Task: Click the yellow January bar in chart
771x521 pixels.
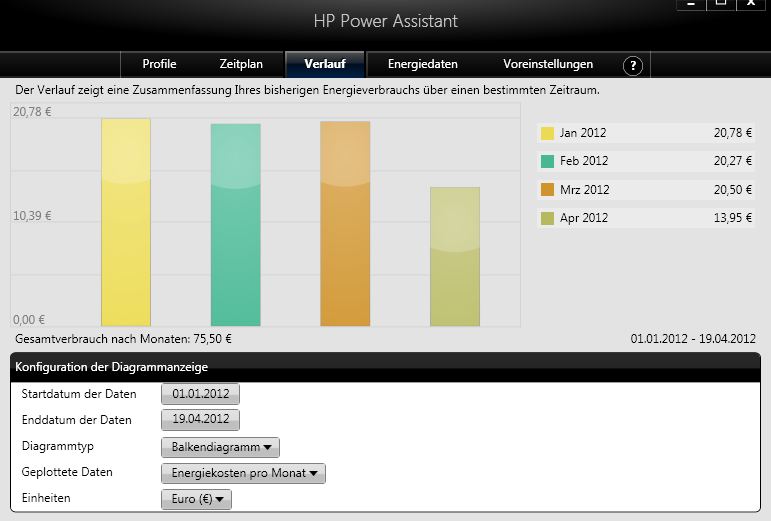Action: (x=126, y=222)
